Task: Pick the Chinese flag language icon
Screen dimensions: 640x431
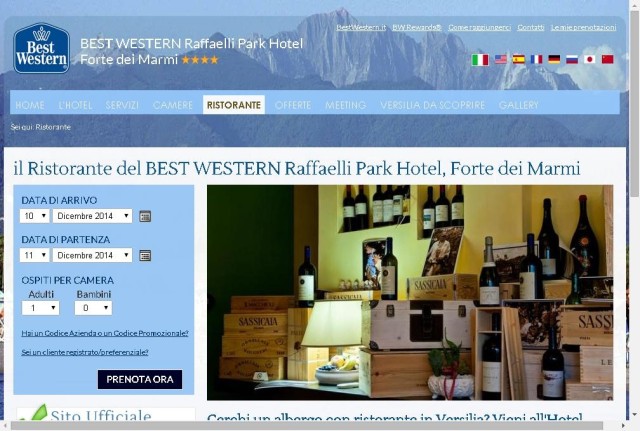Action: click(x=607, y=59)
